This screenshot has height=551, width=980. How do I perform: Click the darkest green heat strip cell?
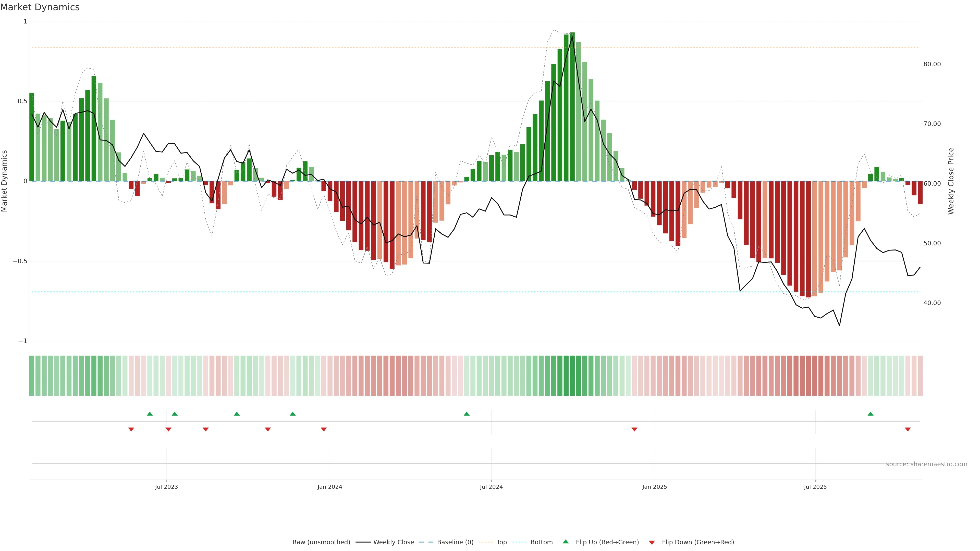click(x=572, y=376)
